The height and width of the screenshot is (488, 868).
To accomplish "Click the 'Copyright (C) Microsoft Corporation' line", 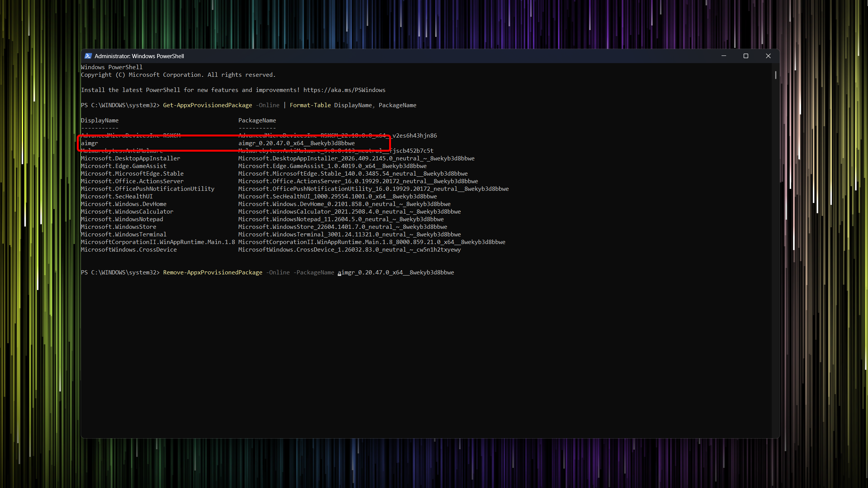I will [178, 75].
